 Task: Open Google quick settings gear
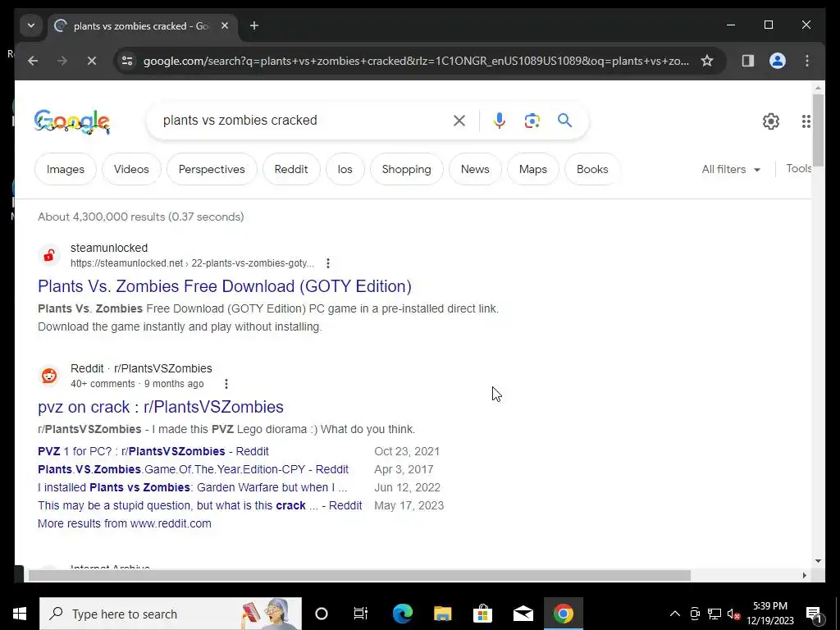point(771,121)
